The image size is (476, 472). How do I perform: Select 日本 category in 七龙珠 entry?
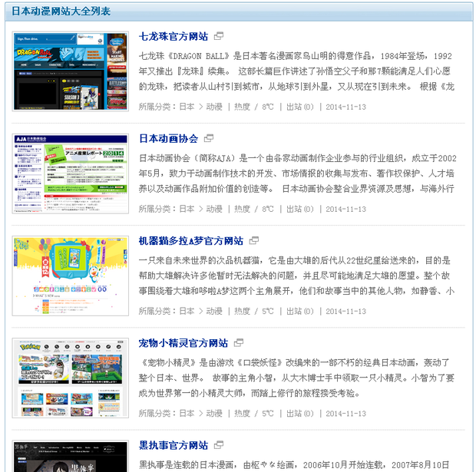click(187, 107)
